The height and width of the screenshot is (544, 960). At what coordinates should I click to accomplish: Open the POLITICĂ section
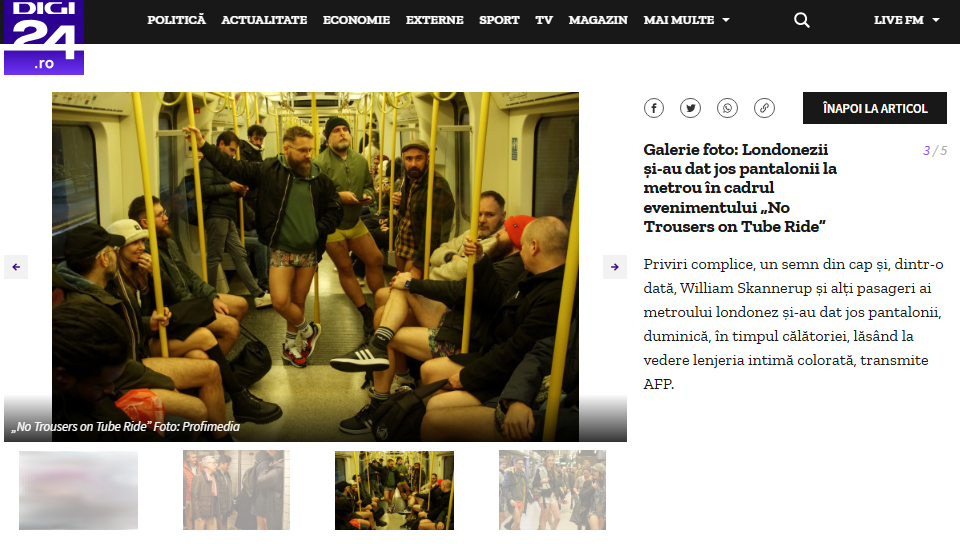coord(176,20)
